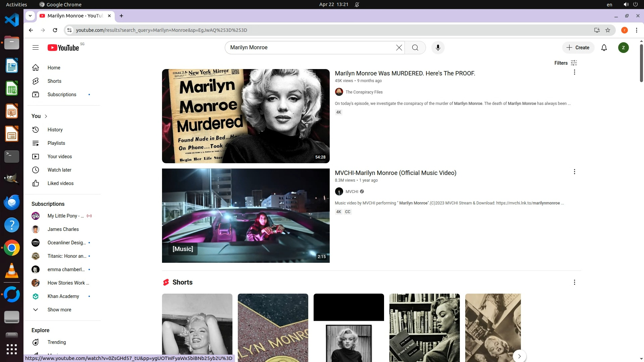Clear the search box with X icon
Image resolution: width=644 pixels, height=362 pixels.
click(x=399, y=48)
